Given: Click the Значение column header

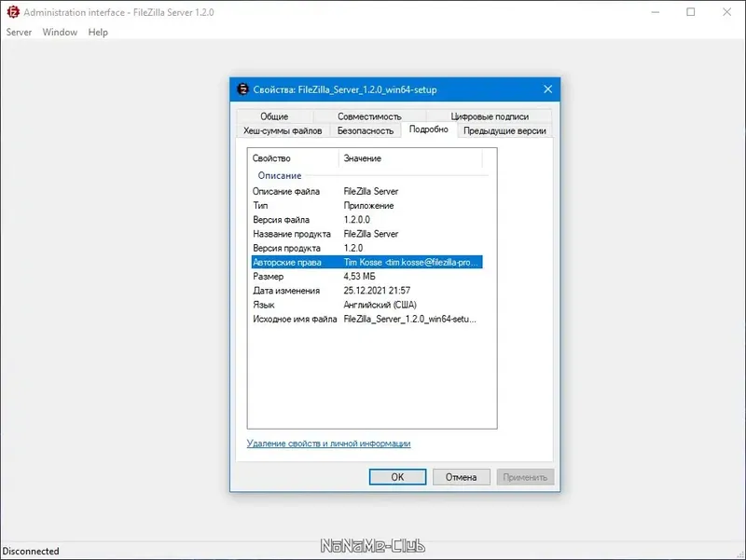Looking at the screenshot, I should coord(410,157).
